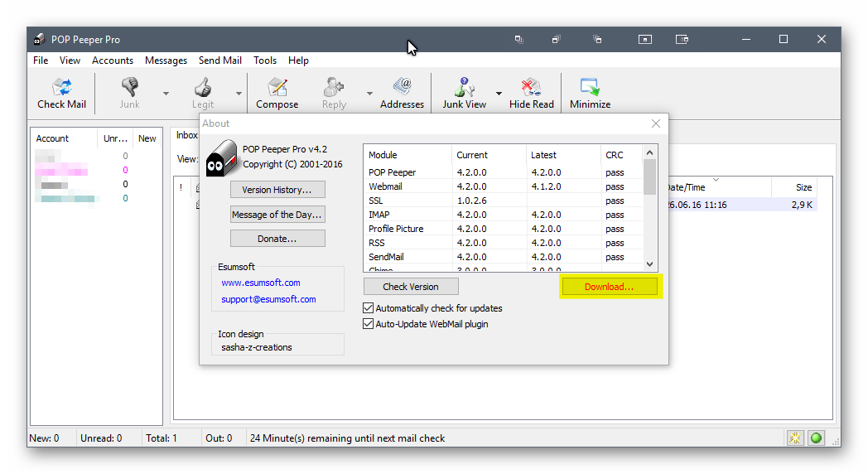868x474 pixels.
Task: Open the Help menu
Action: tap(298, 60)
